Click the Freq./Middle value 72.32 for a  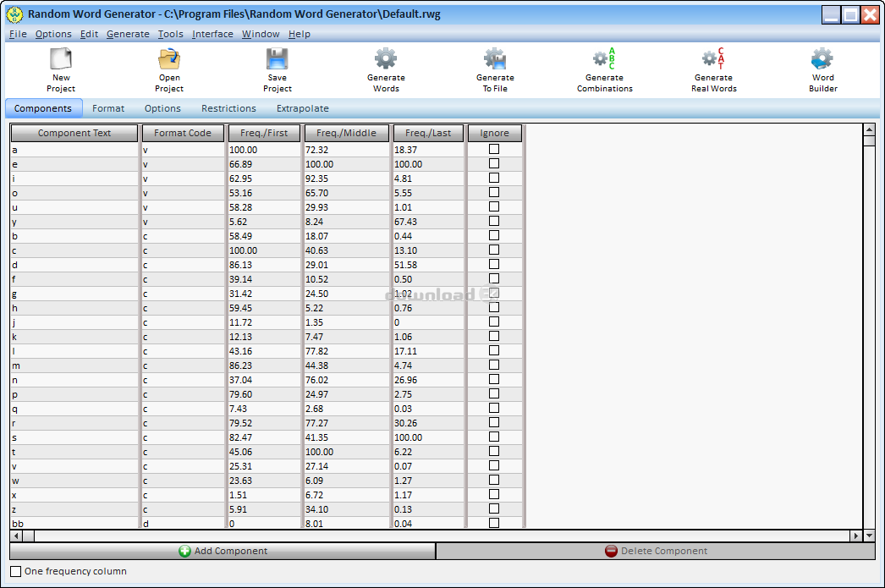[346, 150]
